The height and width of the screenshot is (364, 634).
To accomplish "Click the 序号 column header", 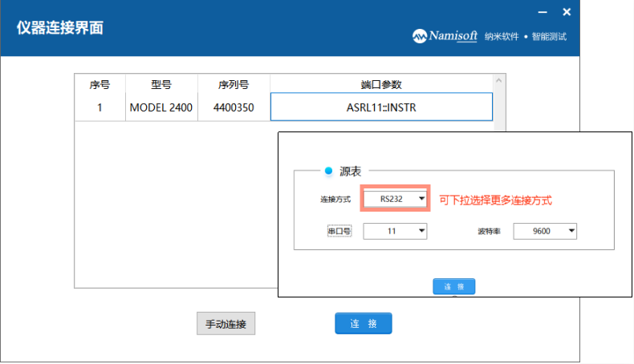I will click(x=100, y=85).
